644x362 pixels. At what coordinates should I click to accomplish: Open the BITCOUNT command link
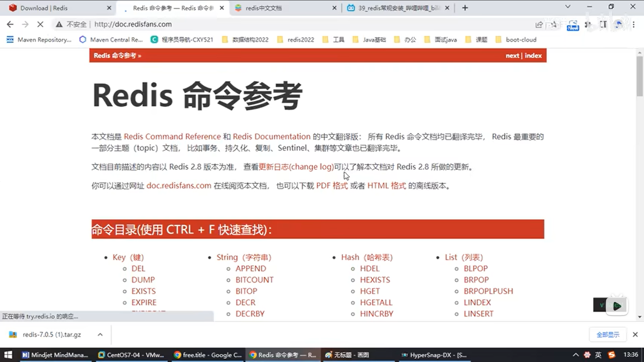click(x=254, y=280)
